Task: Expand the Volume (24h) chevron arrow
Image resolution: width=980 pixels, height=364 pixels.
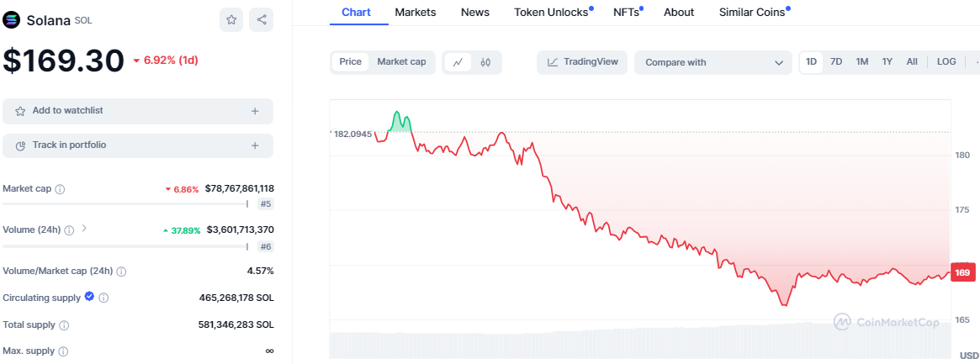Action: [x=84, y=229]
